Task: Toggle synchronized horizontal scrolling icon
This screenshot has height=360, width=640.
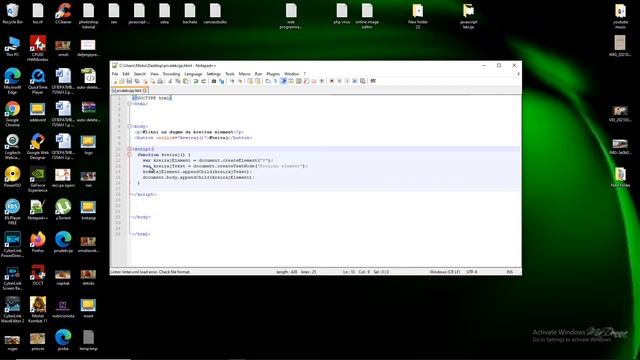Action: click(x=258, y=81)
